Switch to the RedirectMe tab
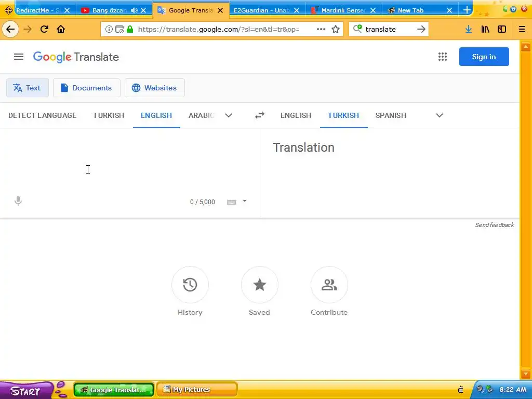 [x=38, y=10]
